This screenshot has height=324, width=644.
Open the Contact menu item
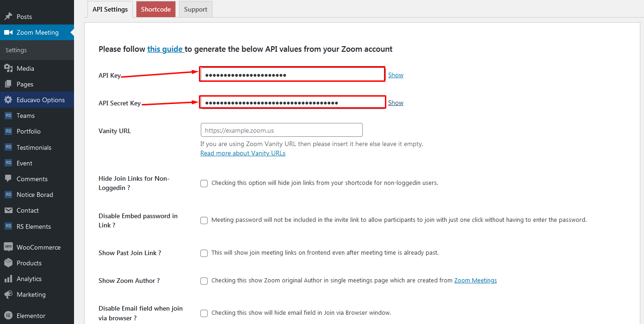tap(37, 210)
